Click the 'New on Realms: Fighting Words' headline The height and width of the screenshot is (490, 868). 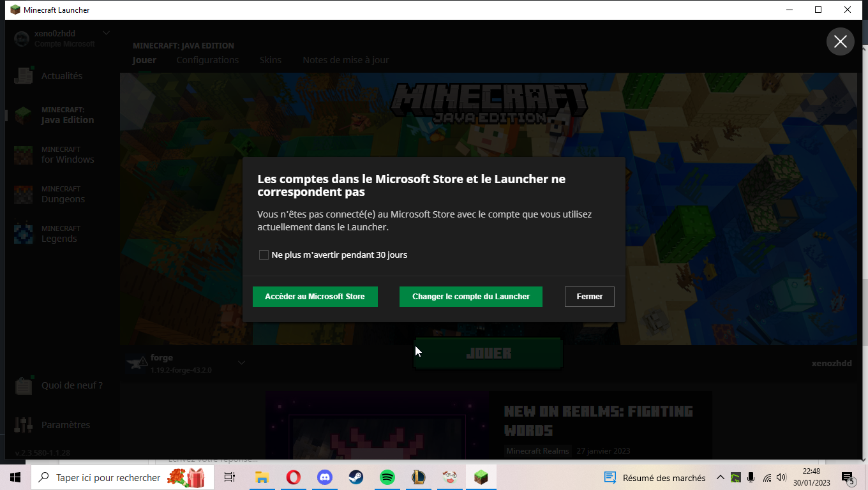point(598,420)
